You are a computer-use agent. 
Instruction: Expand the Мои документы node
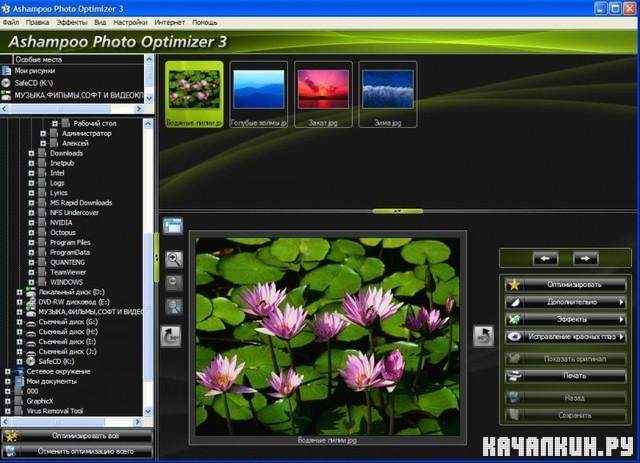[7, 381]
